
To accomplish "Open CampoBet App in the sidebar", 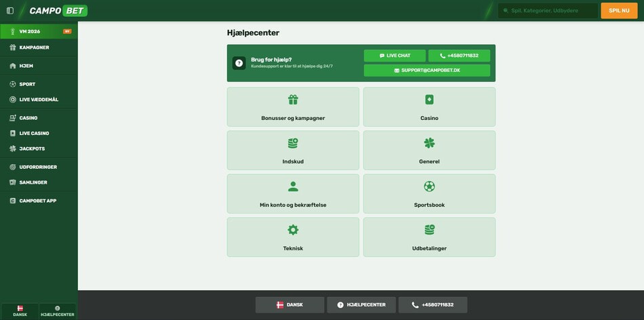I will coord(39,201).
